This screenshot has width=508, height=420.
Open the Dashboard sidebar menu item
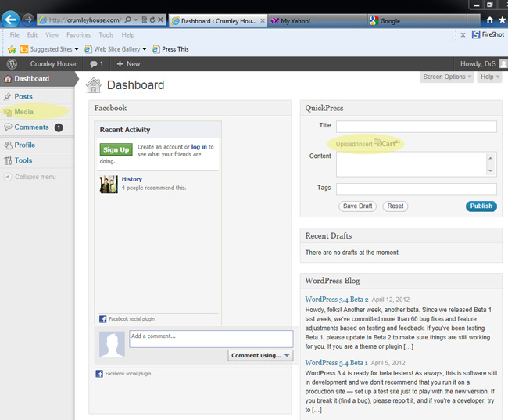[37, 79]
